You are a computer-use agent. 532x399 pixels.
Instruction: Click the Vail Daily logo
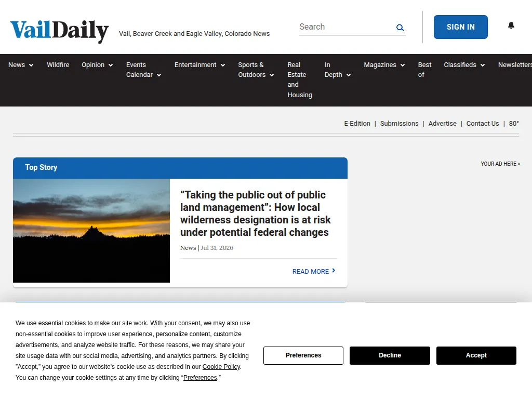coord(59,31)
